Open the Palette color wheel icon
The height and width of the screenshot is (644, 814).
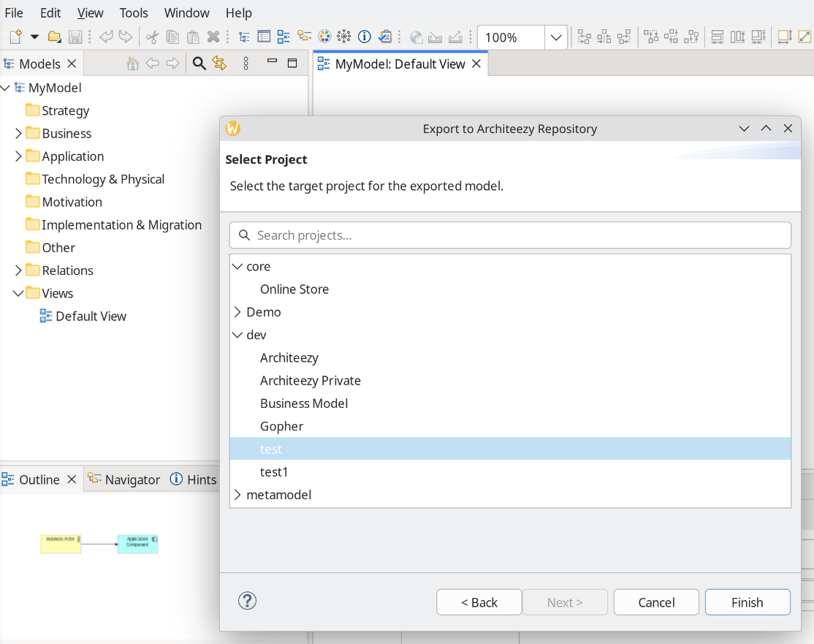click(x=324, y=37)
